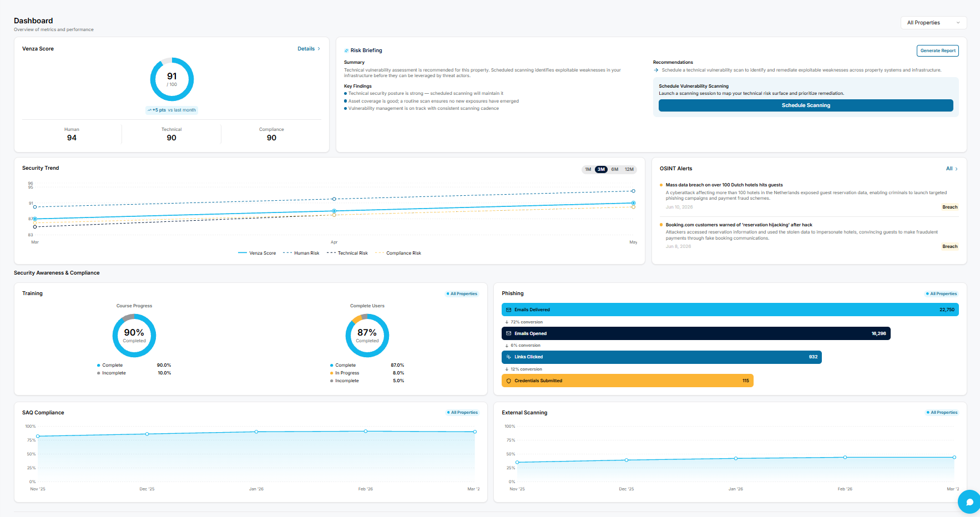Expand OSINT Alerts All chevron

956,169
